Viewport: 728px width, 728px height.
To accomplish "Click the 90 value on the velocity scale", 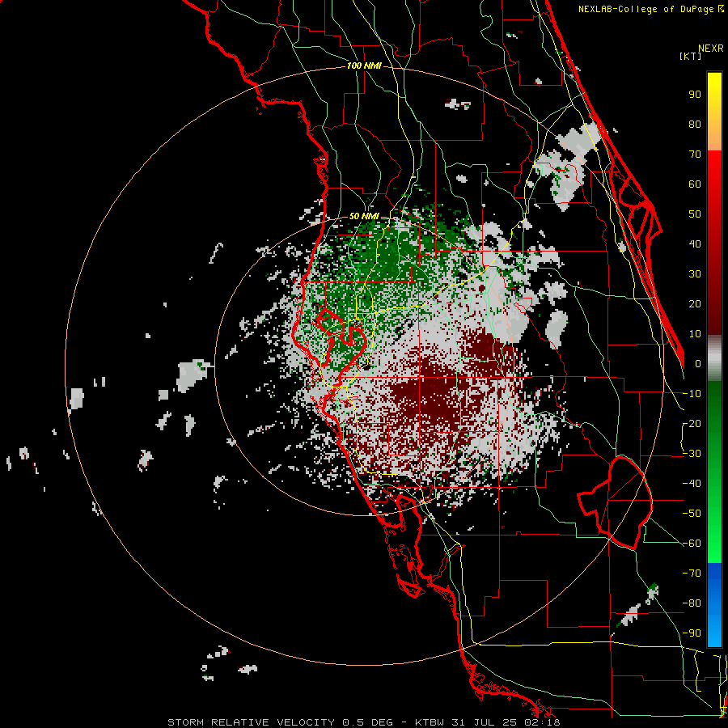I will [695, 95].
